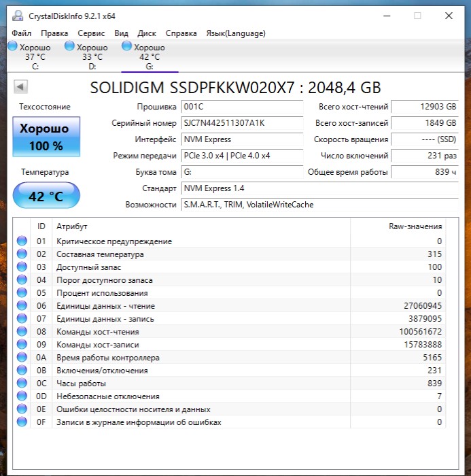Screen dimensions: 471x476
Task: Click status orb for Критическое предупреждение
Action: tap(22, 241)
